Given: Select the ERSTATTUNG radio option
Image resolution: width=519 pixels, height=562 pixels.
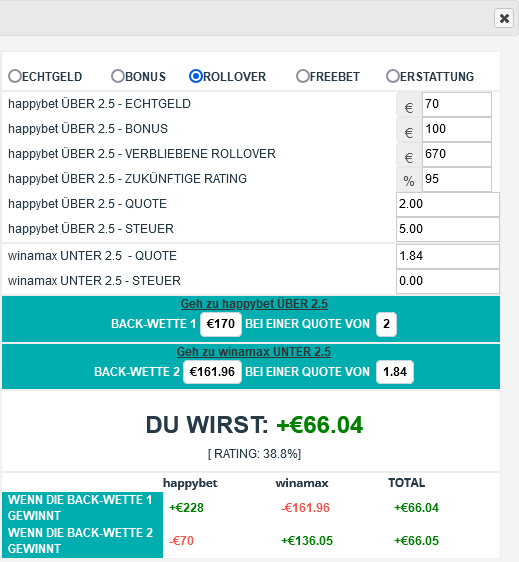Looking at the screenshot, I should point(392,76).
